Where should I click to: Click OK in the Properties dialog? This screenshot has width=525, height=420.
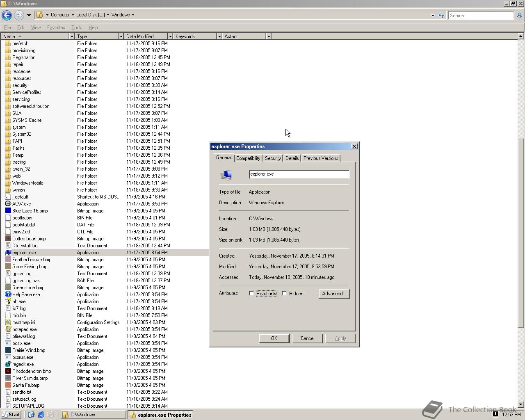pyautogui.click(x=274, y=338)
